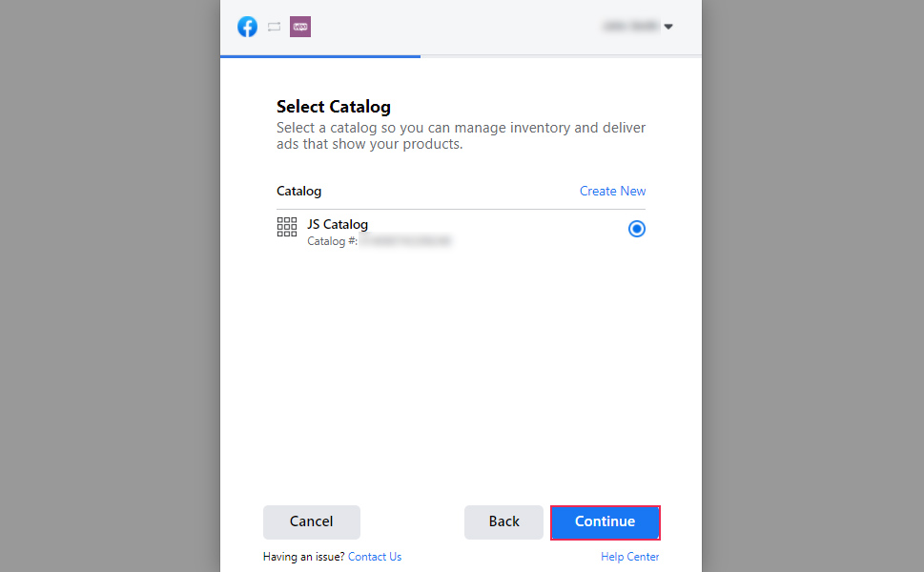This screenshot has height=572, width=924.
Task: Open the account dropdown arrow
Action: (668, 27)
